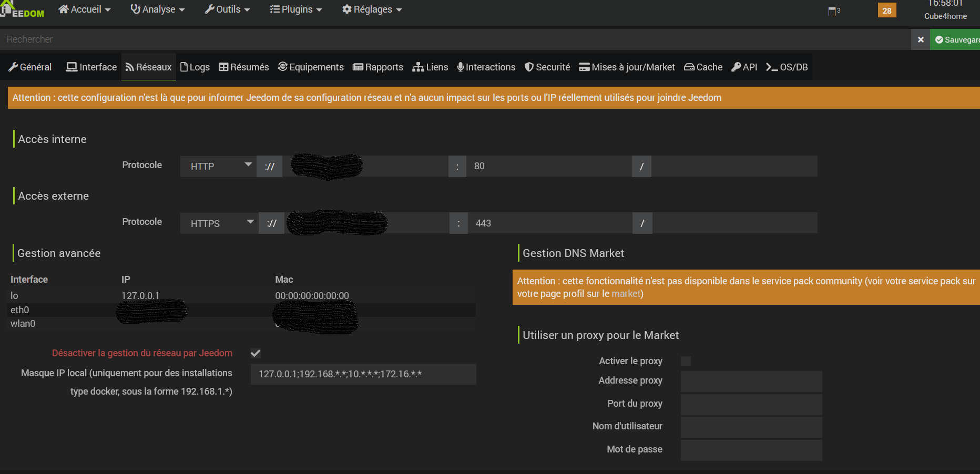The height and width of the screenshot is (474, 980).
Task: Open the Réglages menu
Action: [x=372, y=9]
